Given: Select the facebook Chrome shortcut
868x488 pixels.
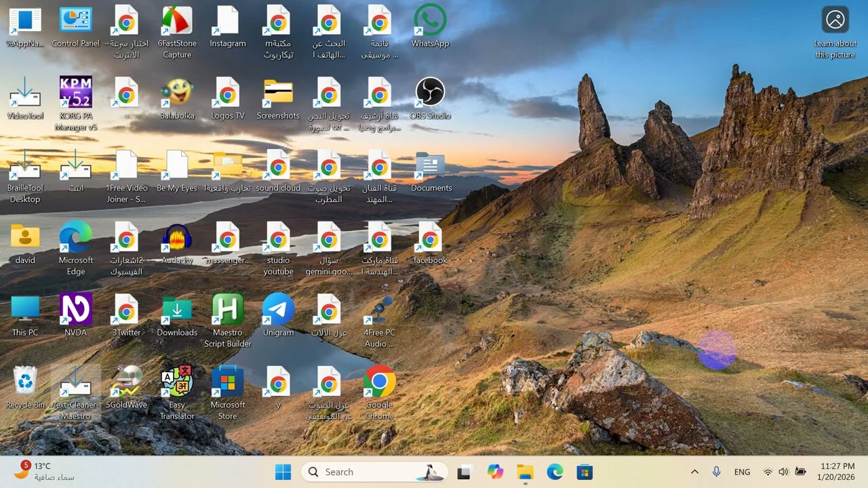Looking at the screenshot, I should 430,243.
